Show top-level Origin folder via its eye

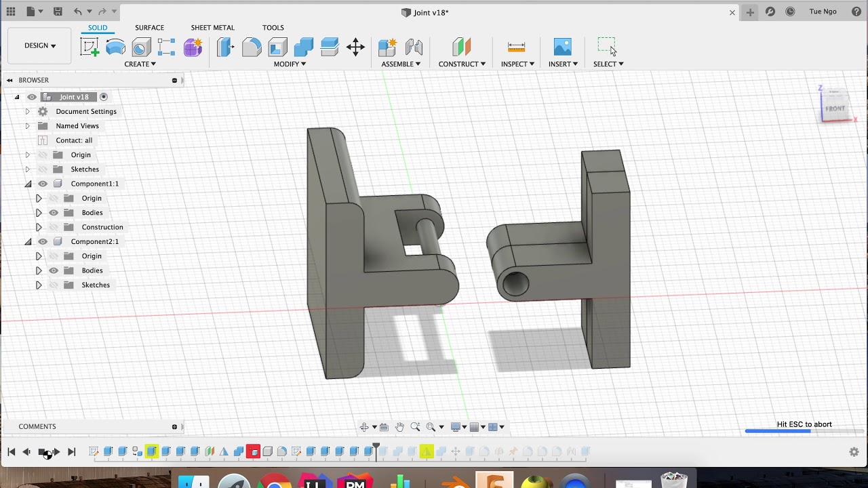pyautogui.click(x=43, y=155)
